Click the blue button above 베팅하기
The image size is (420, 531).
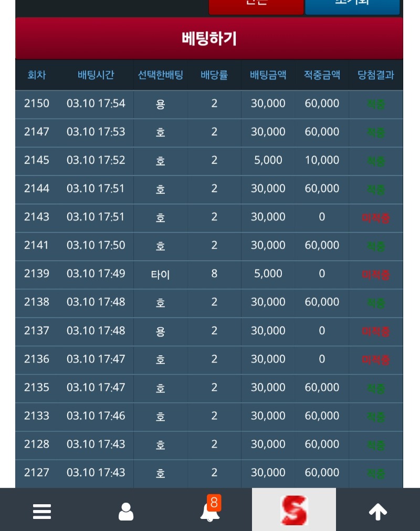352,5
